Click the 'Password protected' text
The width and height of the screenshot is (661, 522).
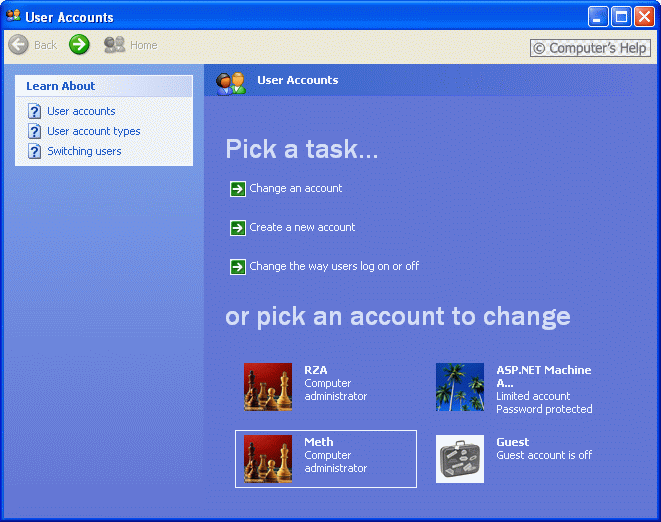coord(544,409)
